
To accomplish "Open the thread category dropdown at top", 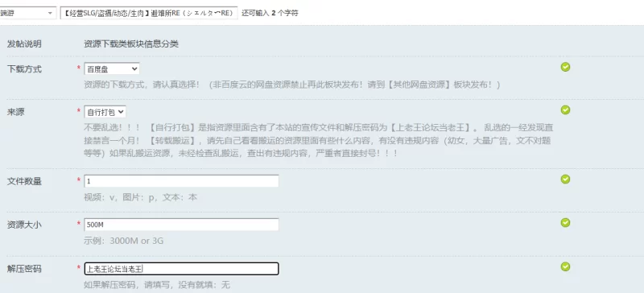I will click(27, 13).
